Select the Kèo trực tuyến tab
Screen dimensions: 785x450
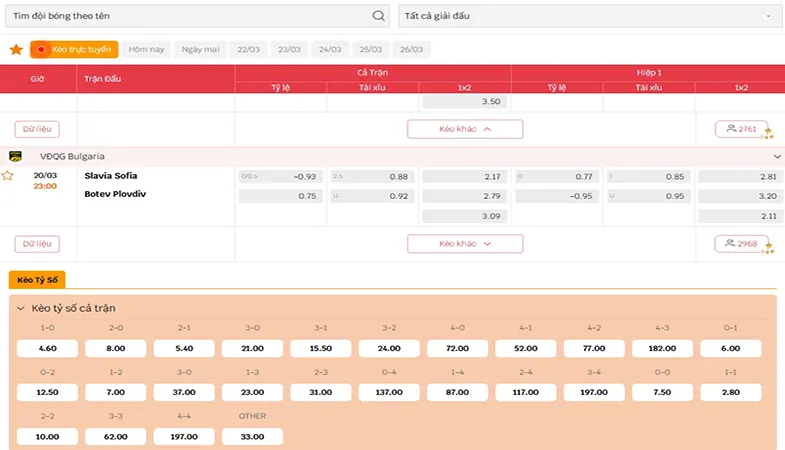point(74,50)
